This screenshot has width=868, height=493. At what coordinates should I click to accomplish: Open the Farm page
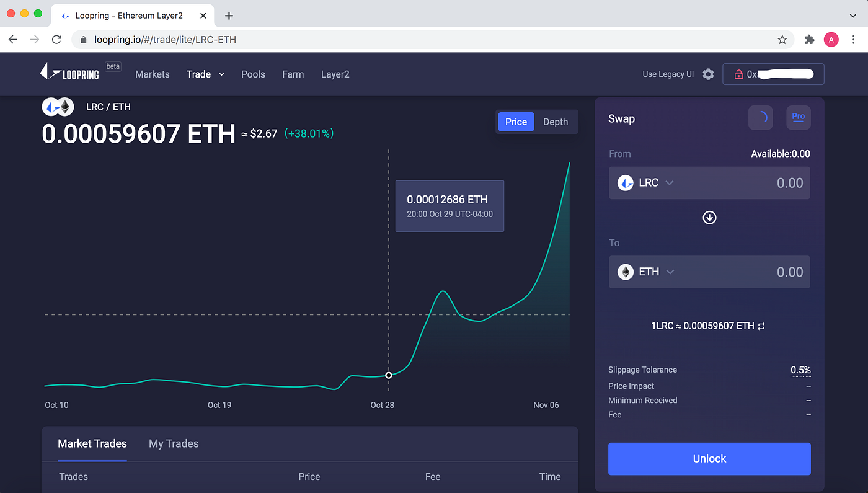point(293,74)
